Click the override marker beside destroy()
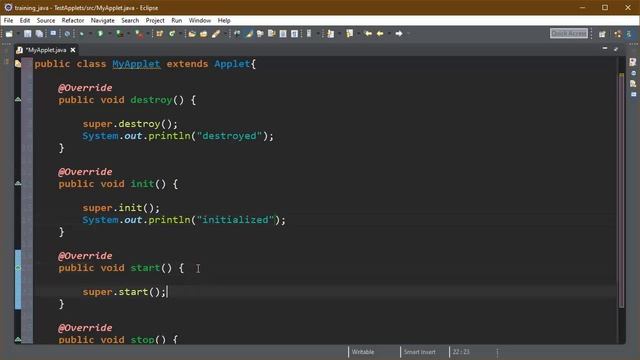The image size is (640, 360). [x=18, y=99]
